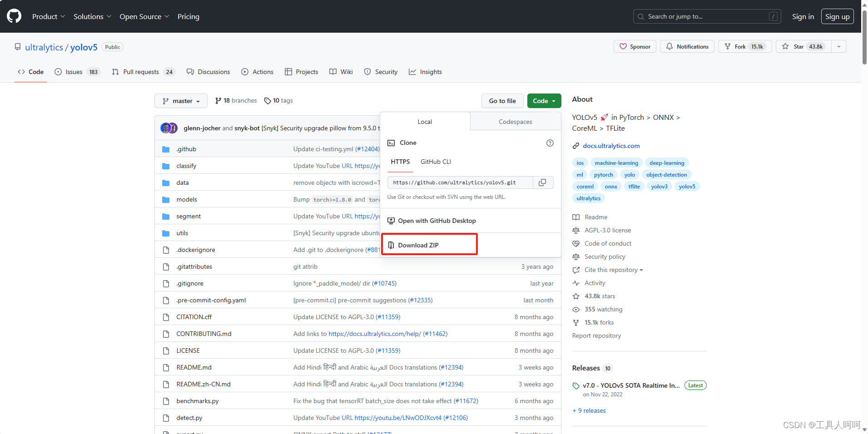Click Open with GitHub Desktop

click(432, 221)
